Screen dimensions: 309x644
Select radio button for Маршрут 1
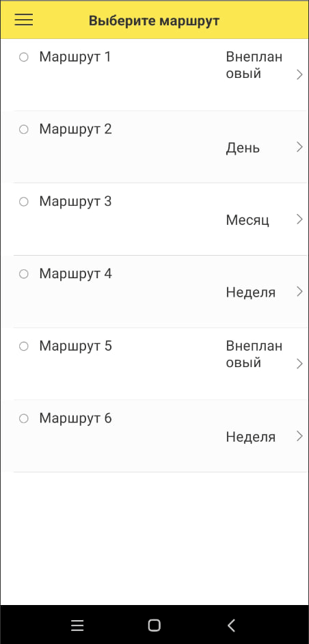(x=24, y=57)
